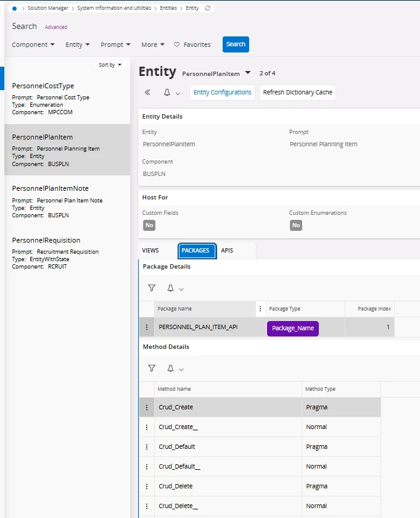
Task: Open the Advanced search link
Action: [56, 27]
